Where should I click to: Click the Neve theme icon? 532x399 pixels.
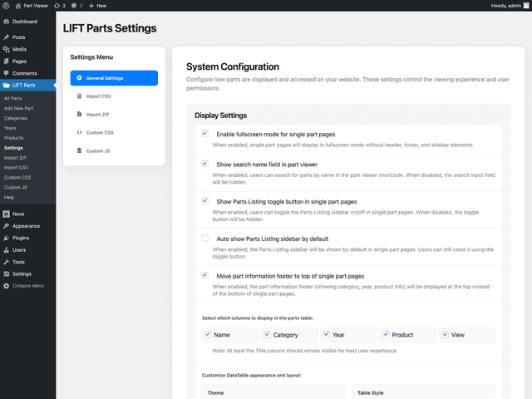point(6,214)
